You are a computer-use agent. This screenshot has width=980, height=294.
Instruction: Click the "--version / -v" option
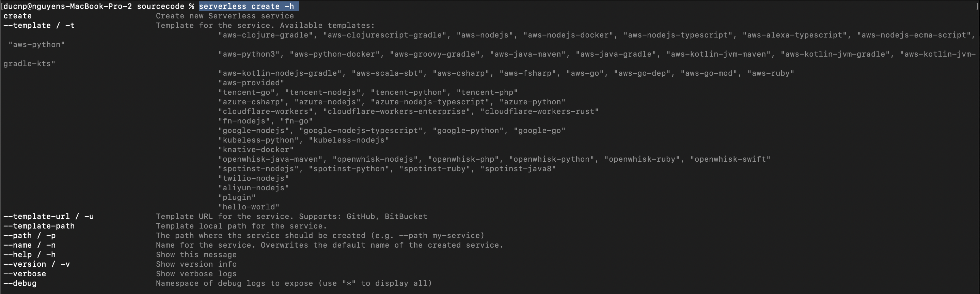[36, 264]
